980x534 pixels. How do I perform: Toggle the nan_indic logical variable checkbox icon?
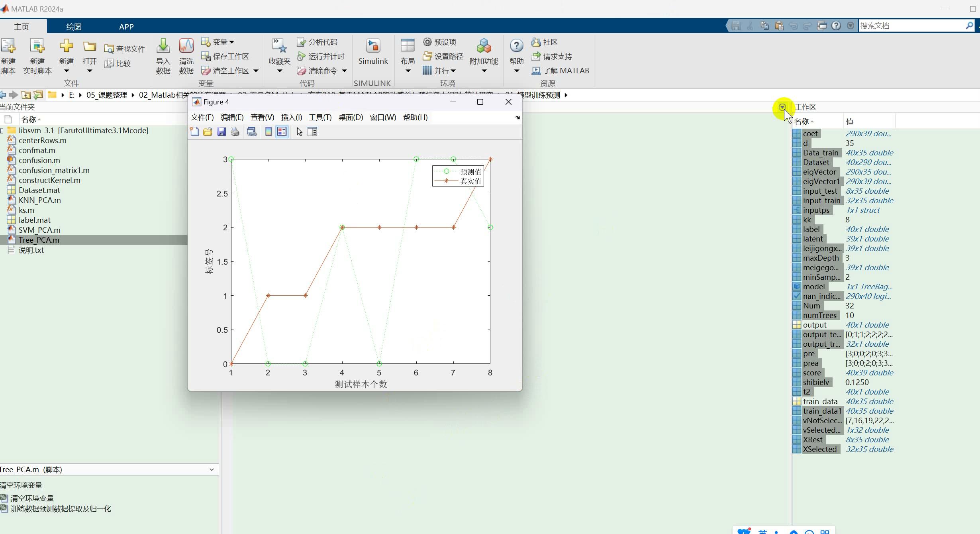coord(796,296)
